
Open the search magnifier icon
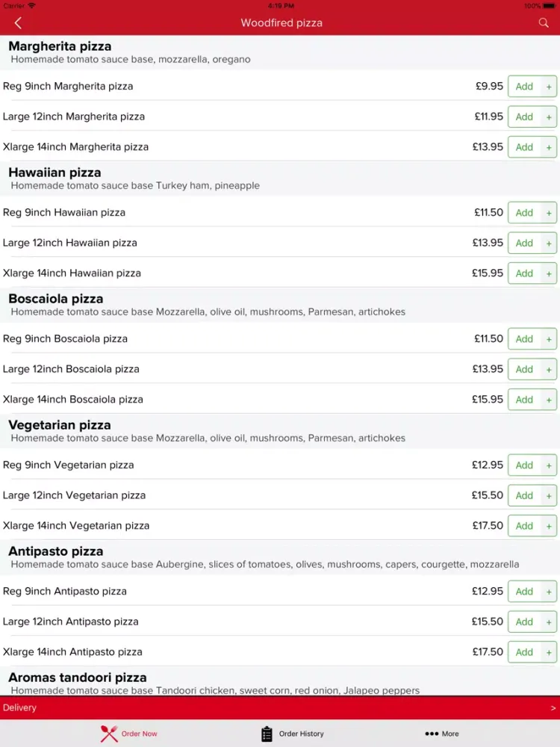(544, 23)
